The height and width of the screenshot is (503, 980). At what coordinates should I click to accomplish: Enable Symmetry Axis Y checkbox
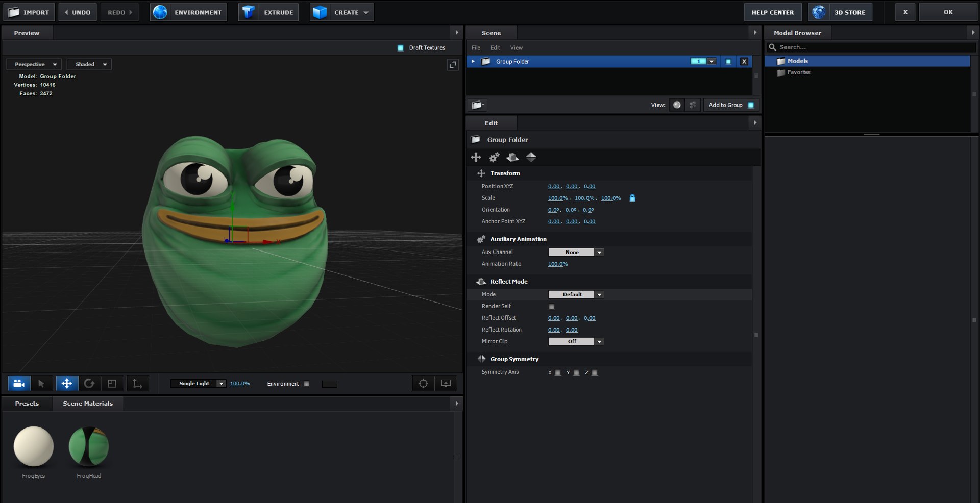[x=577, y=373]
